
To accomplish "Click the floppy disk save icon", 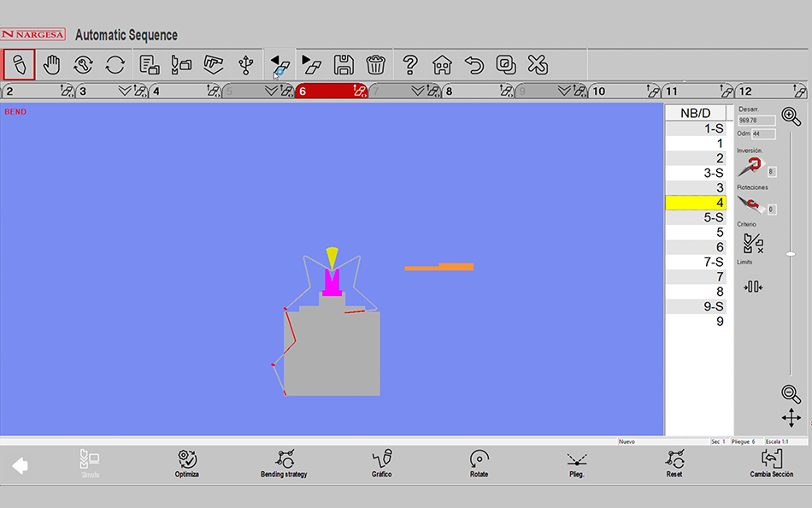I will (x=344, y=64).
